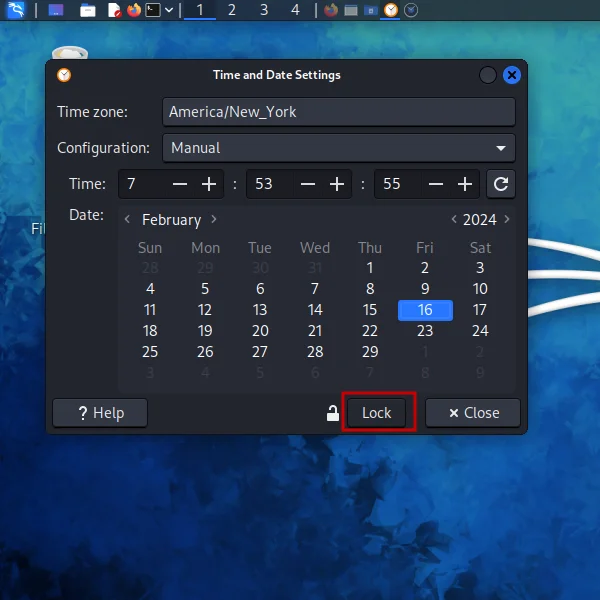This screenshot has width=600, height=600.
Task: Select February 1 in calendar
Action: (x=370, y=267)
